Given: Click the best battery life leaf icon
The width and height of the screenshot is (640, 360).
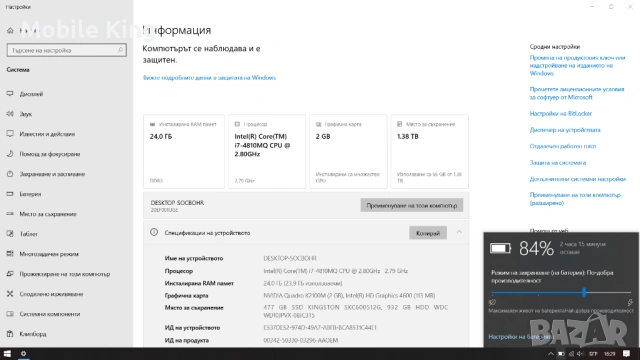Looking at the screenshot, I should click(x=492, y=302).
